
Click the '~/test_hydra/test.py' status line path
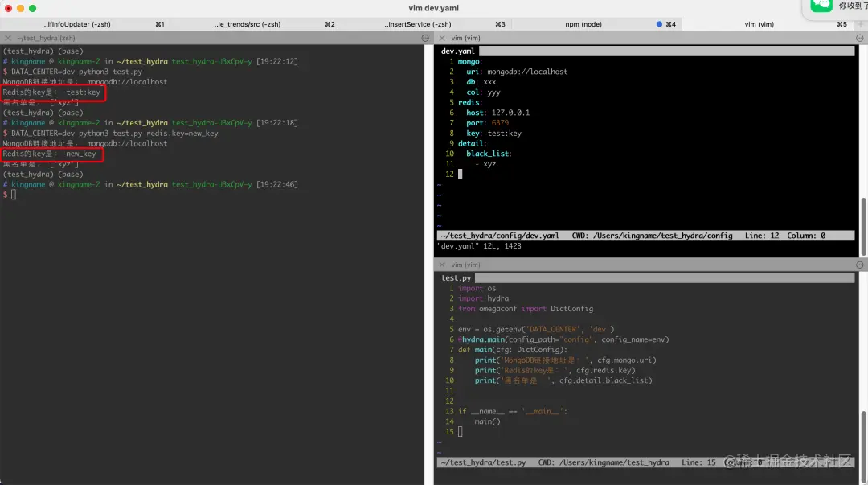(x=483, y=462)
